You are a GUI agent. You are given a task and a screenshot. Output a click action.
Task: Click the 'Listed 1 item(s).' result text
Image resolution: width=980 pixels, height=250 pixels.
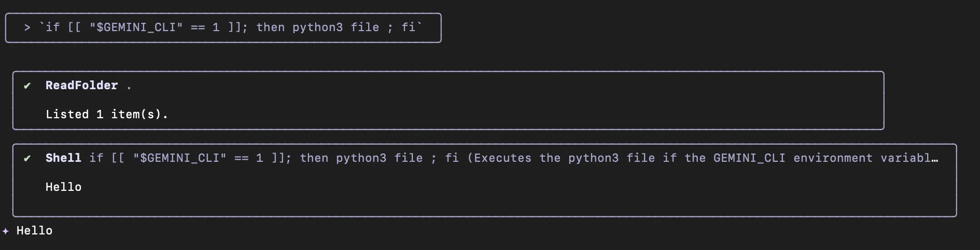coord(107,115)
